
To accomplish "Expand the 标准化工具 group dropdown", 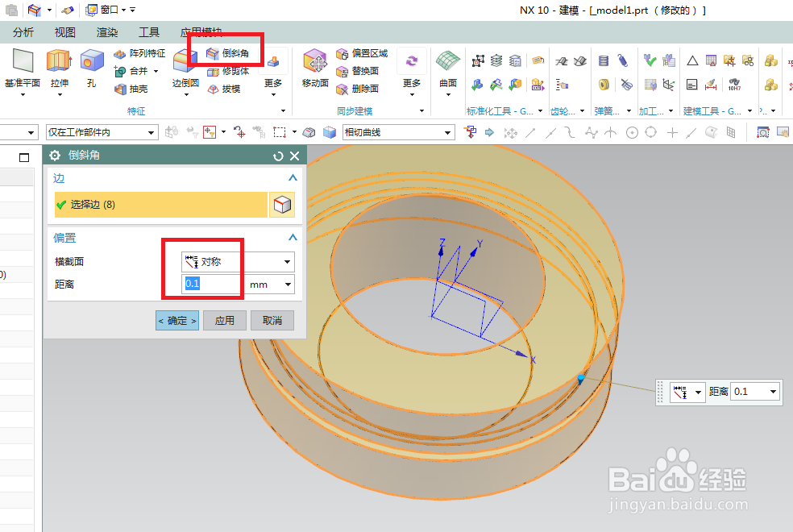I will [x=540, y=110].
